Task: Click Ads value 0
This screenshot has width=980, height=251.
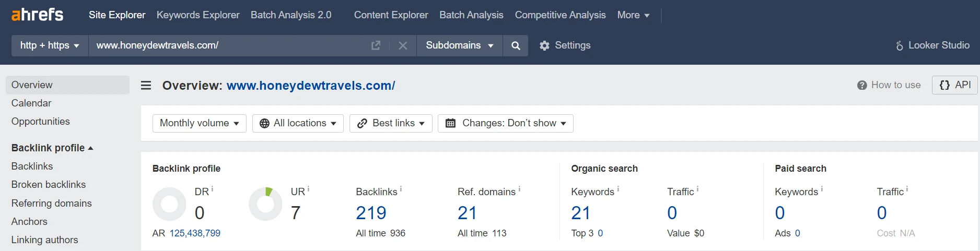Action: (x=798, y=233)
